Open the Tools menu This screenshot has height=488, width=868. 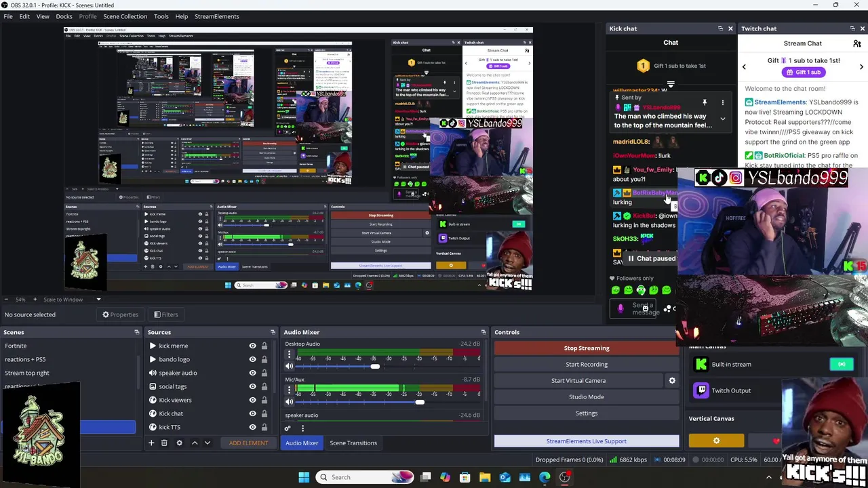click(161, 16)
